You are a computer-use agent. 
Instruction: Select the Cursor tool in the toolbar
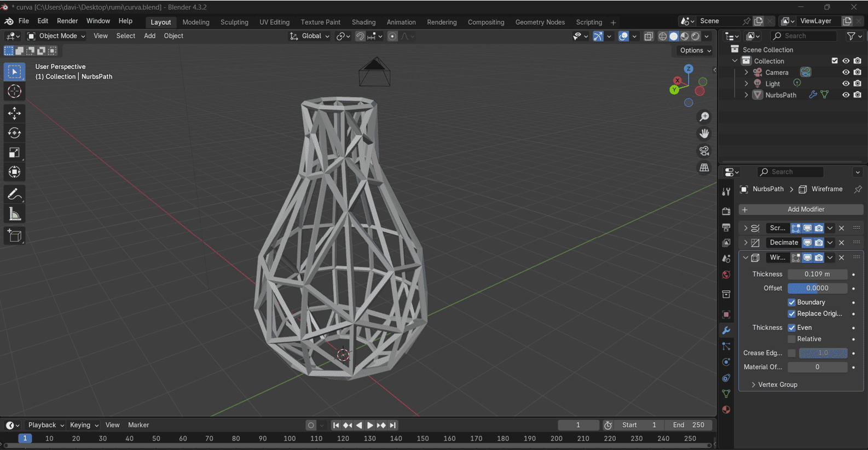15,91
